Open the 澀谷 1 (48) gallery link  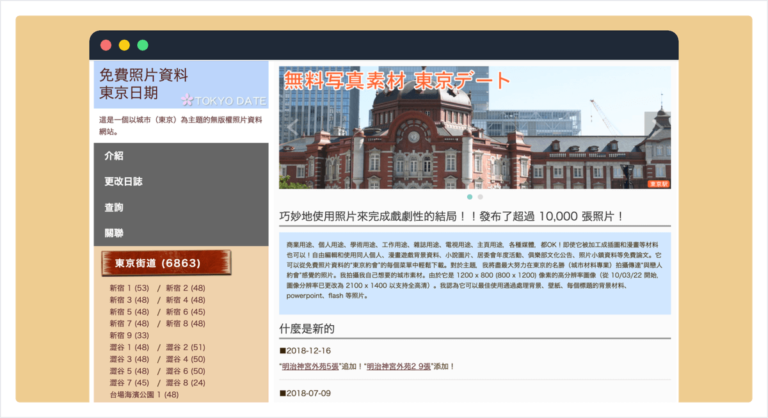[x=129, y=347]
